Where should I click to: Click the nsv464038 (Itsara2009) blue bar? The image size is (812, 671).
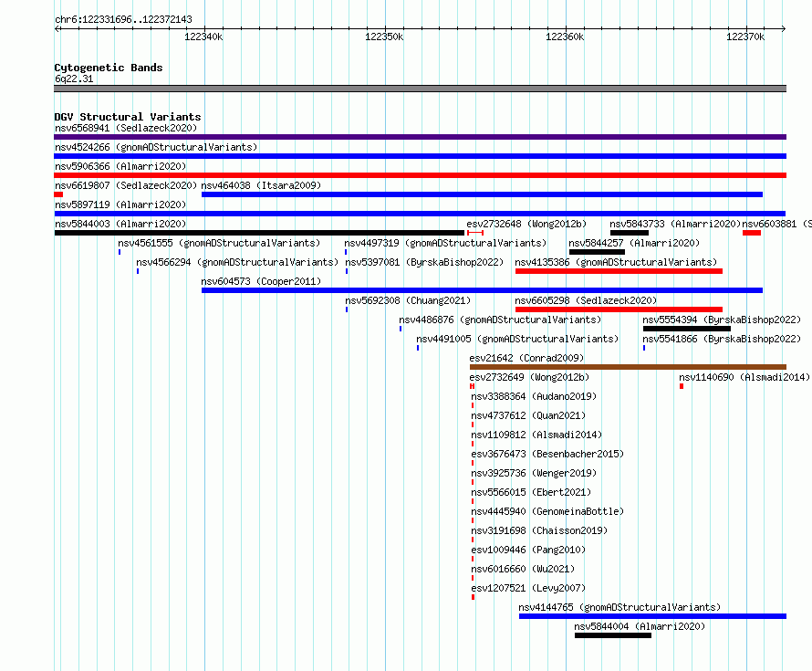482,194
